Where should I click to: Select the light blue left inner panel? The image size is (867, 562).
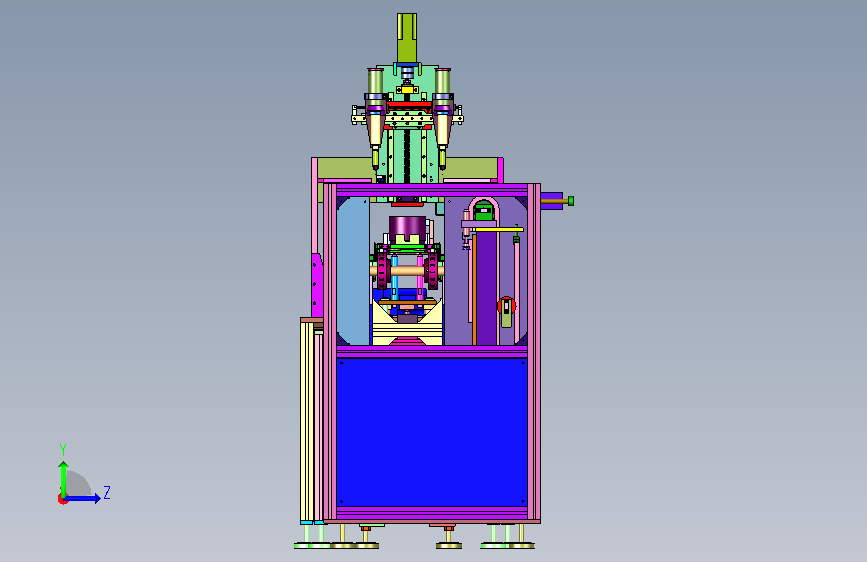click(x=353, y=271)
